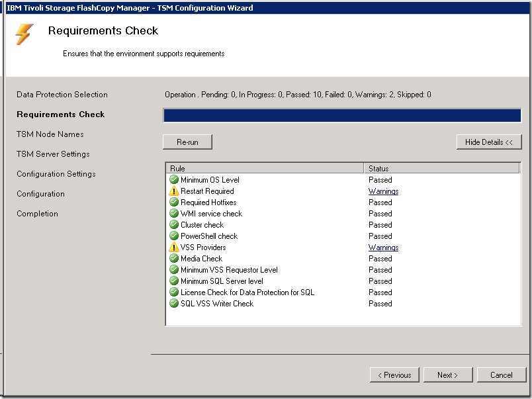Open Warnings link for Restart Required
The width and height of the screenshot is (532, 399).
(383, 191)
